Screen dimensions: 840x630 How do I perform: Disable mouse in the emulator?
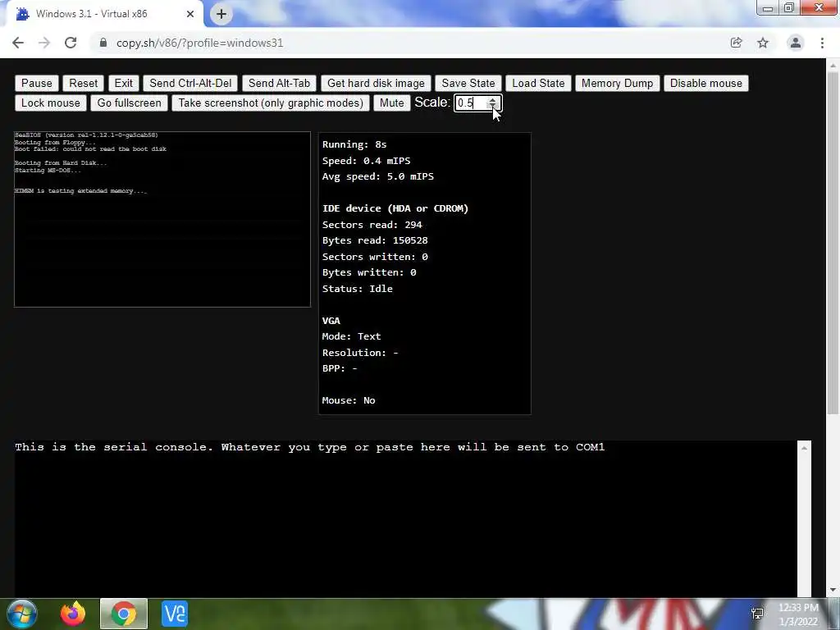pyautogui.click(x=706, y=83)
